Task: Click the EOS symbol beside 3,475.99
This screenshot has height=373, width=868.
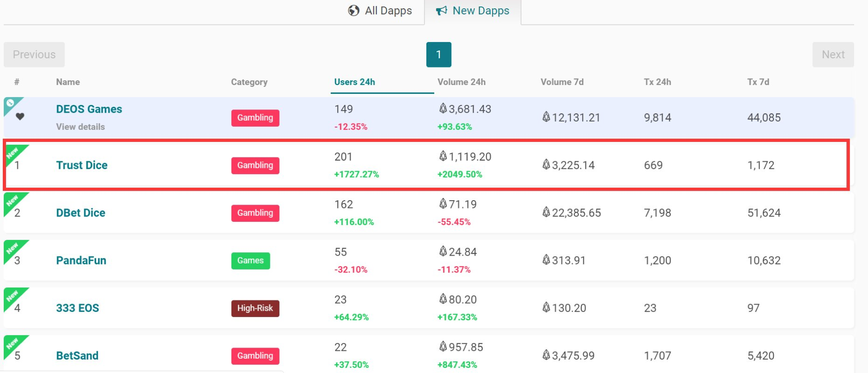Action: tap(546, 355)
